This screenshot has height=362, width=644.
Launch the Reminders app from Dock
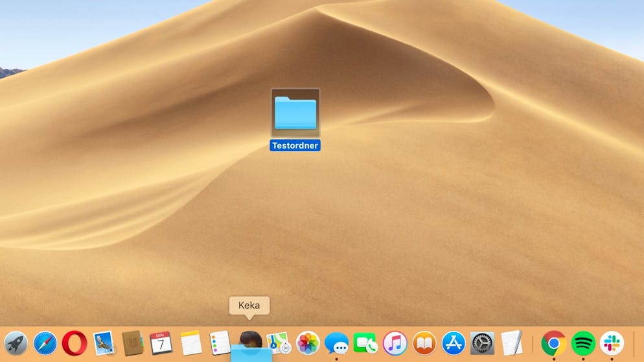coord(220,343)
